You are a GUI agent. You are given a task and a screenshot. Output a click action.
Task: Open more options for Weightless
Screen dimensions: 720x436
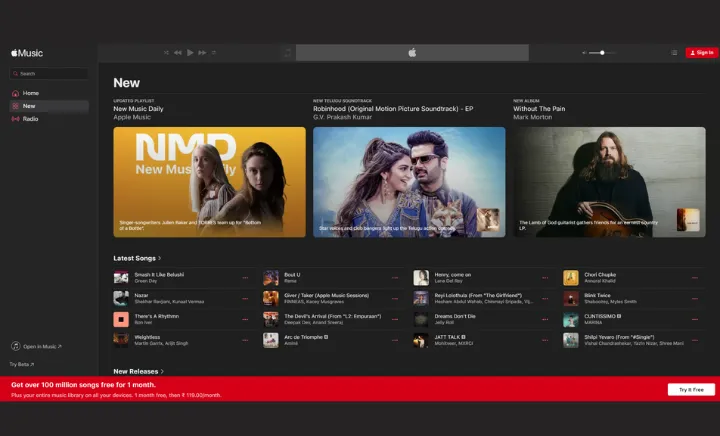(245, 340)
